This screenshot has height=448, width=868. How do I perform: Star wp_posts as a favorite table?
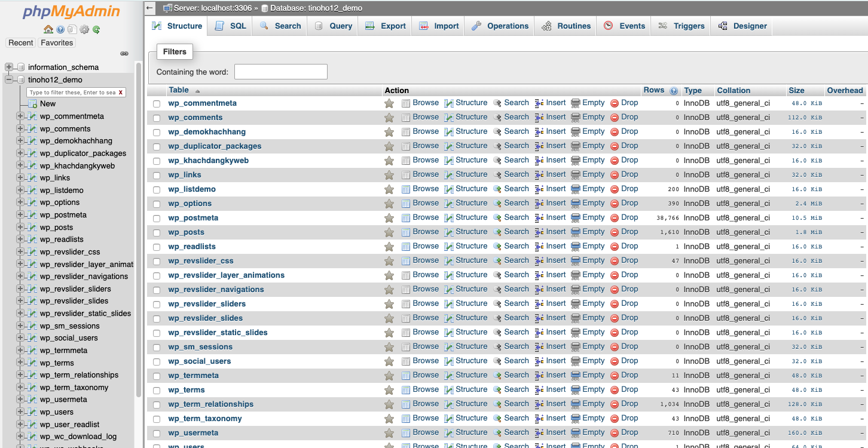pyautogui.click(x=389, y=232)
